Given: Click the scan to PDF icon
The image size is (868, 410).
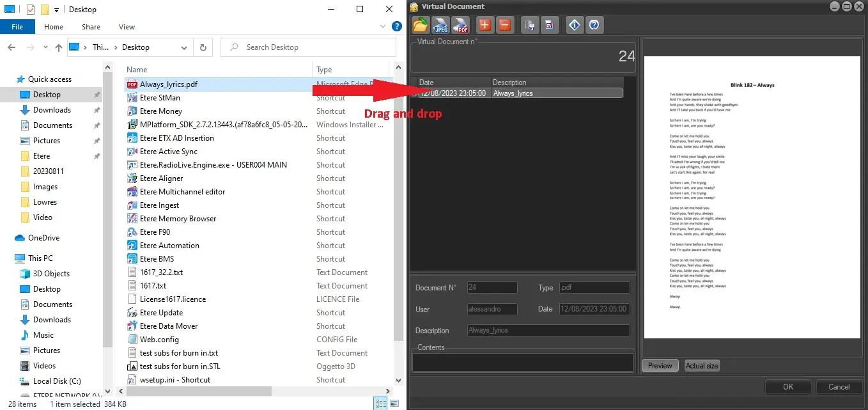Looking at the screenshot, I should pos(460,25).
